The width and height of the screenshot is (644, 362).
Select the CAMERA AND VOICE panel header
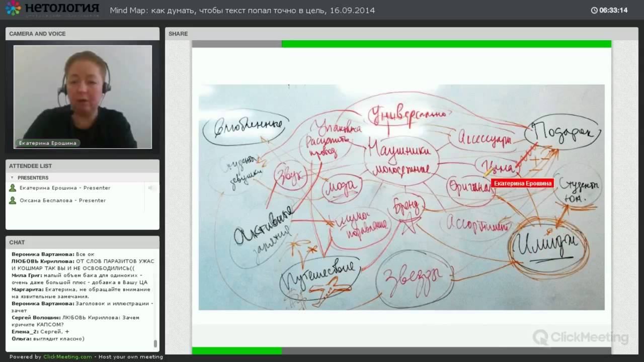tap(83, 34)
